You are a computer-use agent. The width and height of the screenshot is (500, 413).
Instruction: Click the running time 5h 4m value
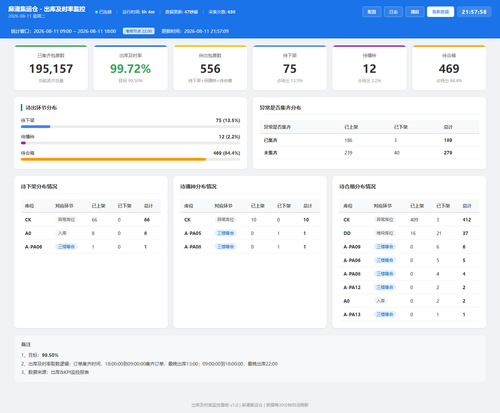(148, 12)
